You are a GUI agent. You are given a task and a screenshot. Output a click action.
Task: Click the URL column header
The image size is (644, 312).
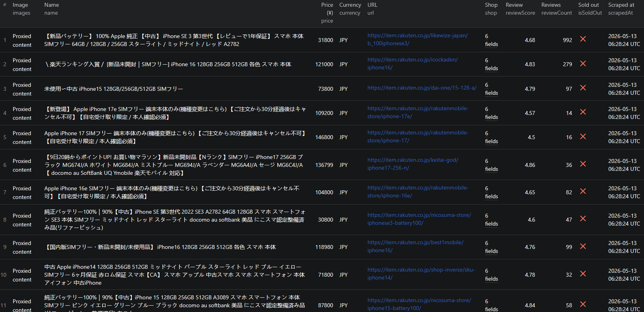point(372,9)
